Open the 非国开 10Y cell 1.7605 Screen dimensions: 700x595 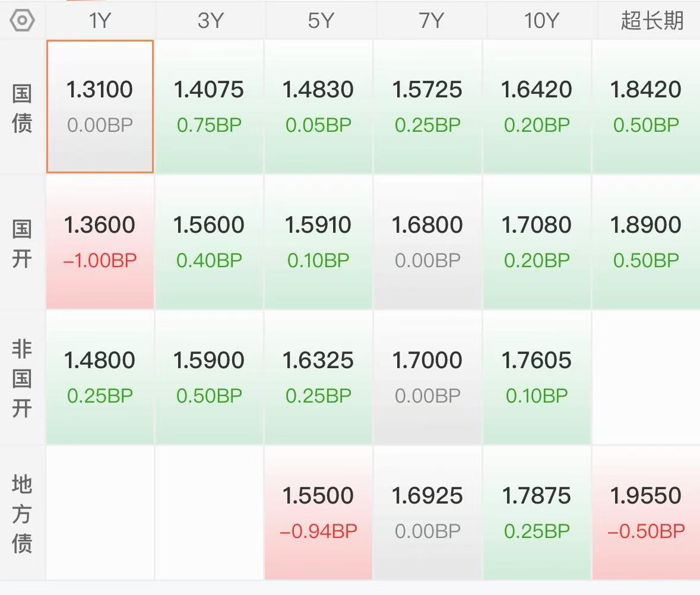(537, 378)
